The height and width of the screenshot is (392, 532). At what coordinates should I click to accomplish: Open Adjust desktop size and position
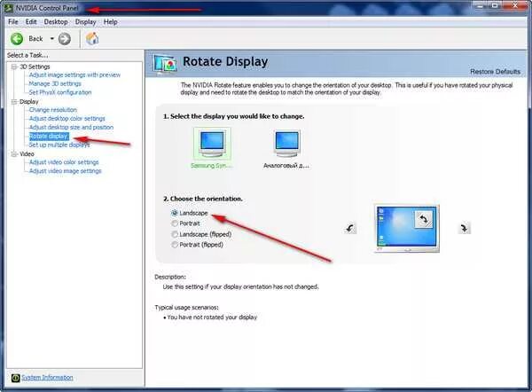tap(71, 128)
